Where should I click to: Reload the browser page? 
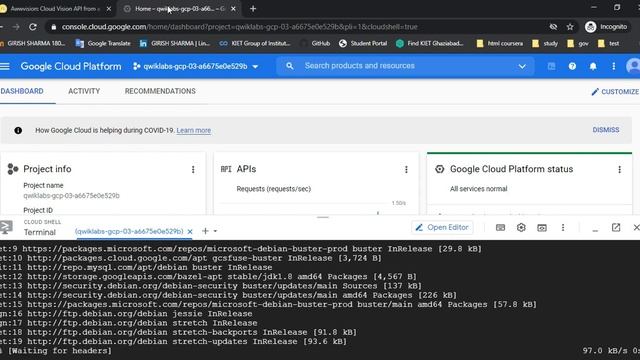point(33,27)
